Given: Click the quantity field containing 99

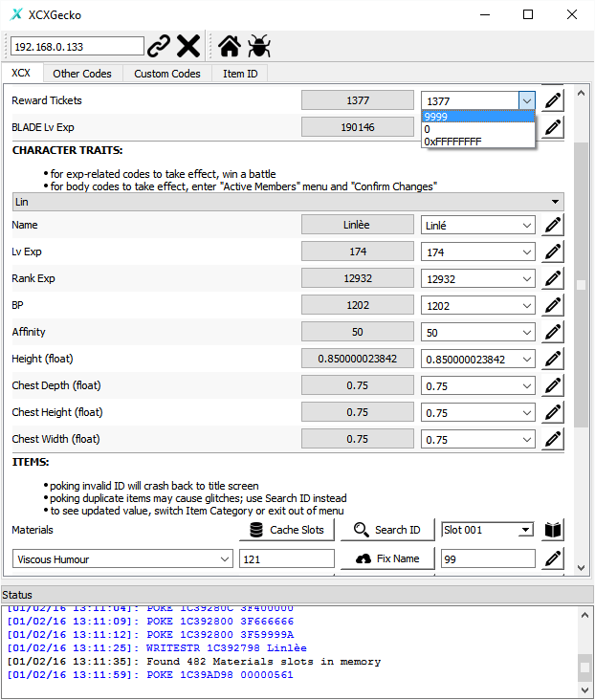Looking at the screenshot, I should pyautogui.click(x=488, y=558).
